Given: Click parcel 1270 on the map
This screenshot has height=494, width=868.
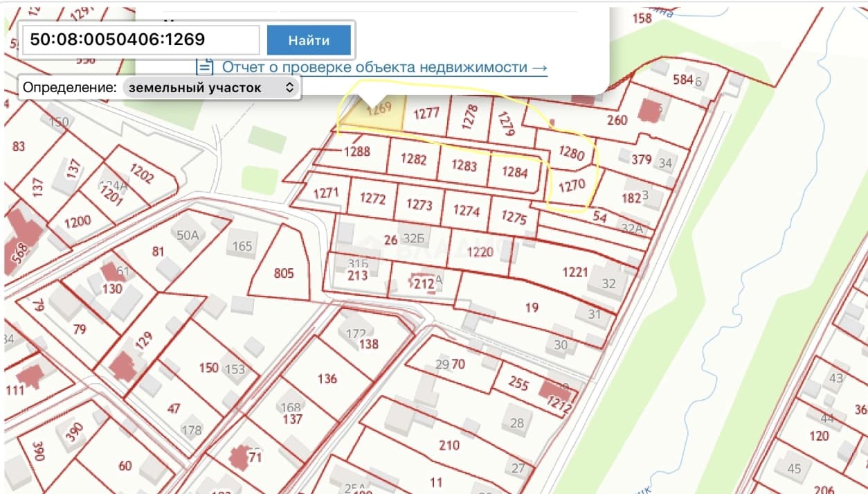Looking at the screenshot, I should 572,185.
